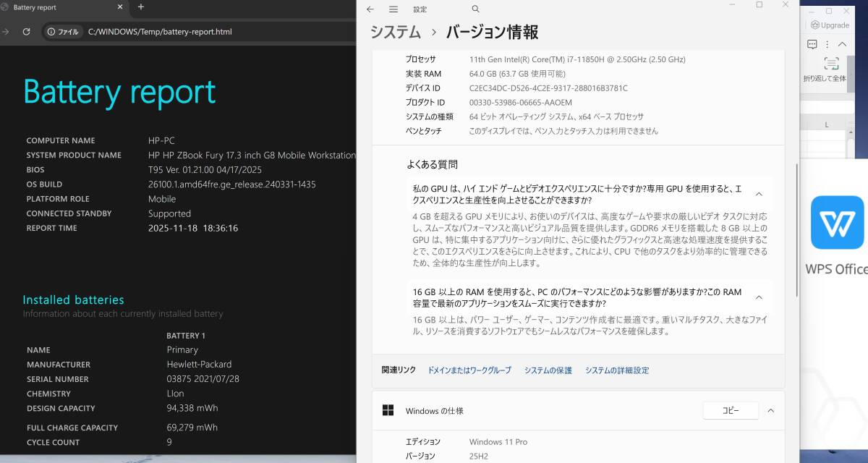
Task: Minimize the WPS window
Action: pyautogui.click(x=810, y=11)
